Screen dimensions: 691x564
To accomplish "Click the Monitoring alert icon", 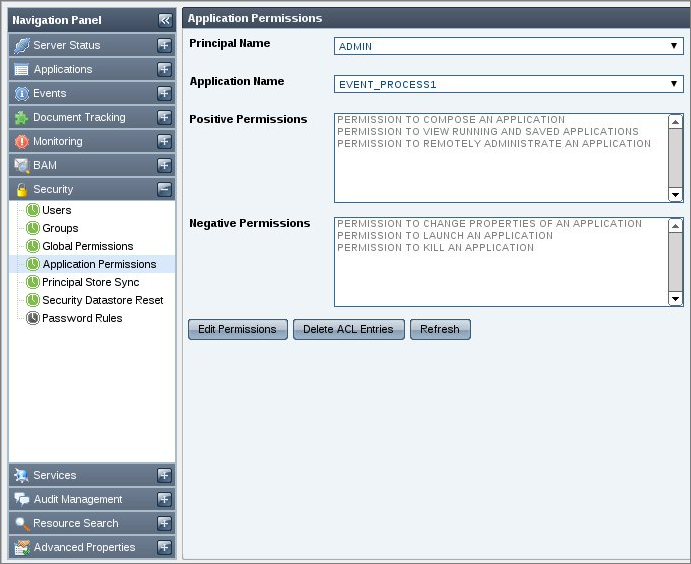I will [x=21, y=141].
